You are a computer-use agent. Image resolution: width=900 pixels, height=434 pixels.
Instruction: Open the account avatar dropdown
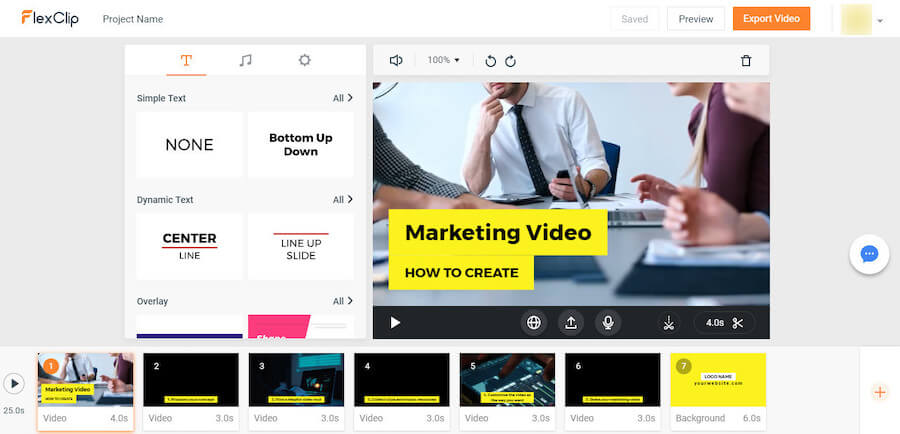(863, 19)
